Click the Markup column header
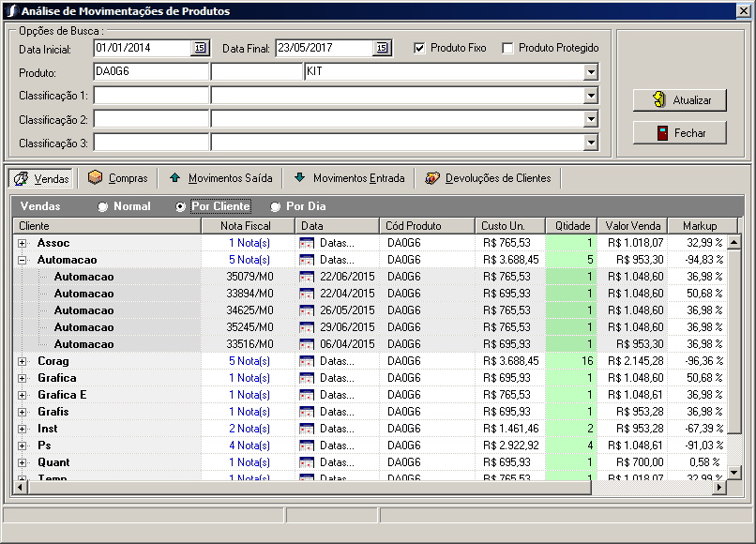Screen dimensions: 756x544 pyautogui.click(x=700, y=226)
